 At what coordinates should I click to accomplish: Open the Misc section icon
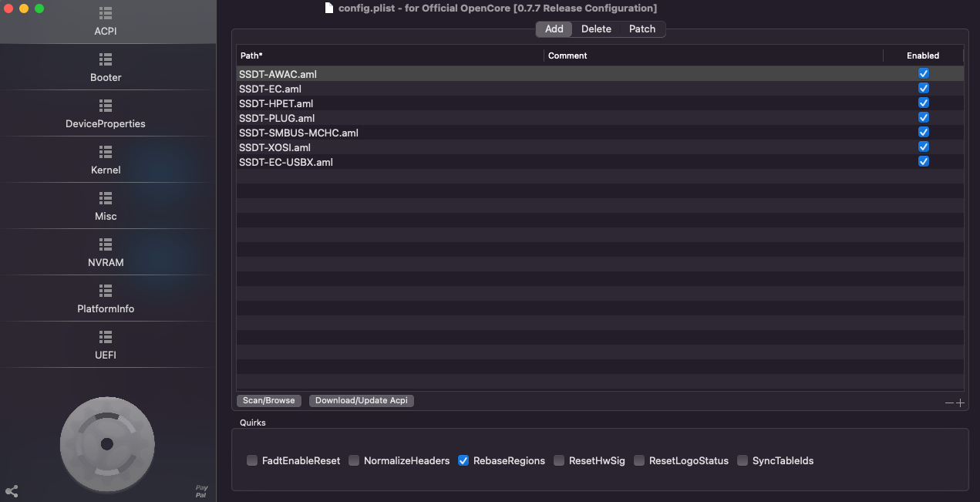(x=106, y=198)
